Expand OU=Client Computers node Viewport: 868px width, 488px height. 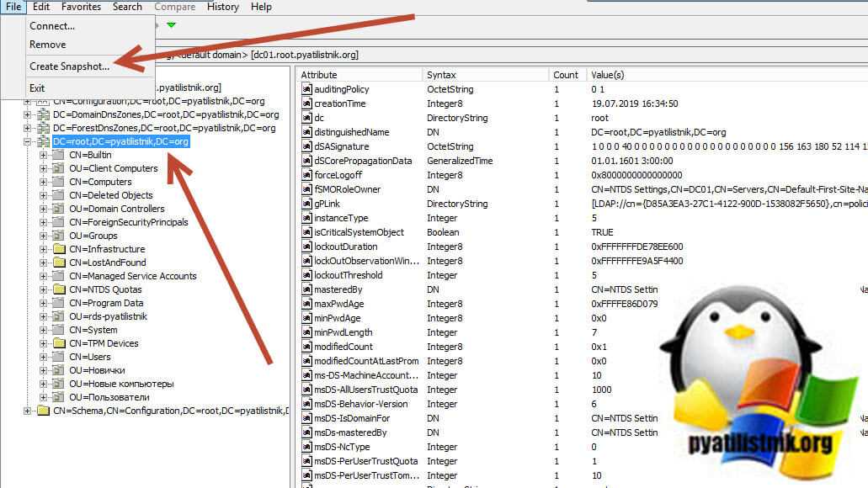pyautogui.click(x=43, y=168)
